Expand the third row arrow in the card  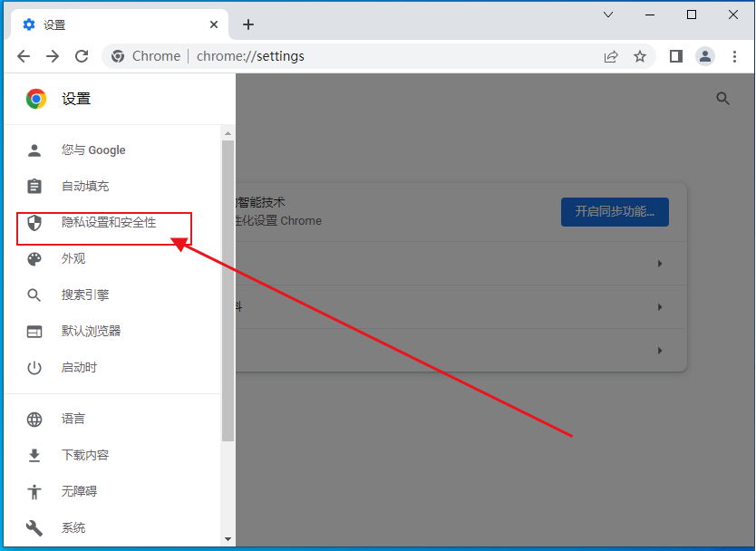660,351
